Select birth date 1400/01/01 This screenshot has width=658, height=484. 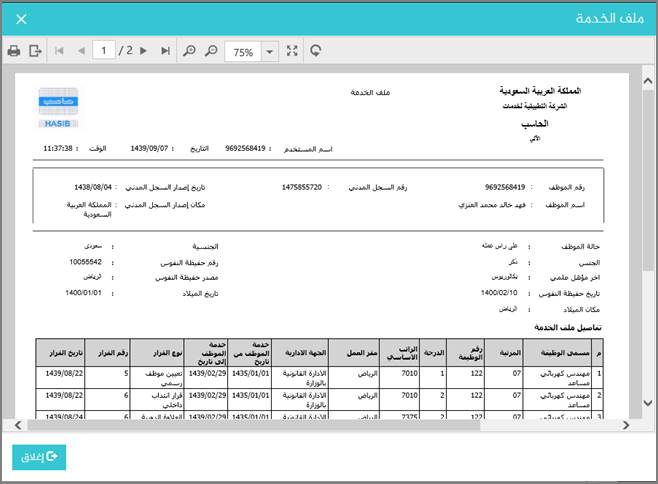83,293
